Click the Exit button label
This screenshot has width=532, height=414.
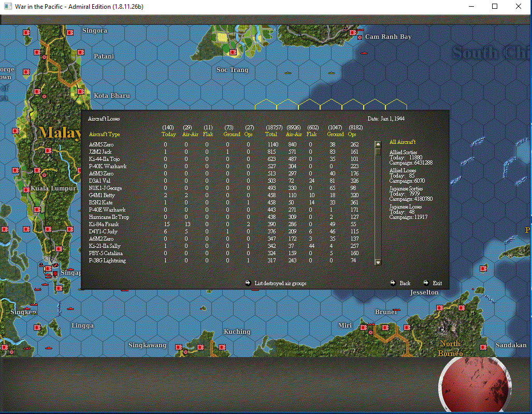437,283
